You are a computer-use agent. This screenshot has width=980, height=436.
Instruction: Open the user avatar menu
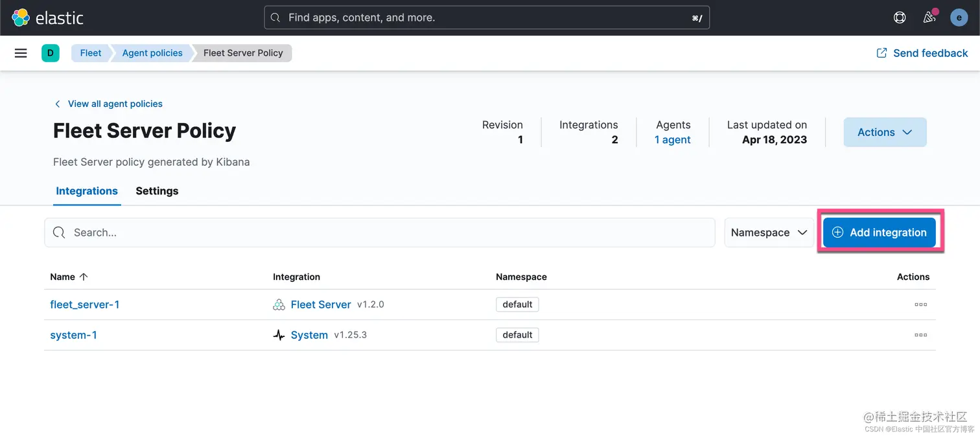(x=959, y=17)
